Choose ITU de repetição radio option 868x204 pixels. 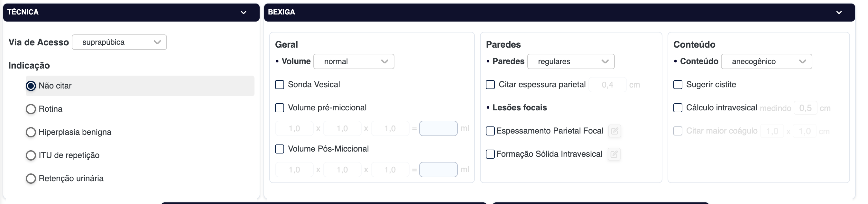tap(31, 155)
